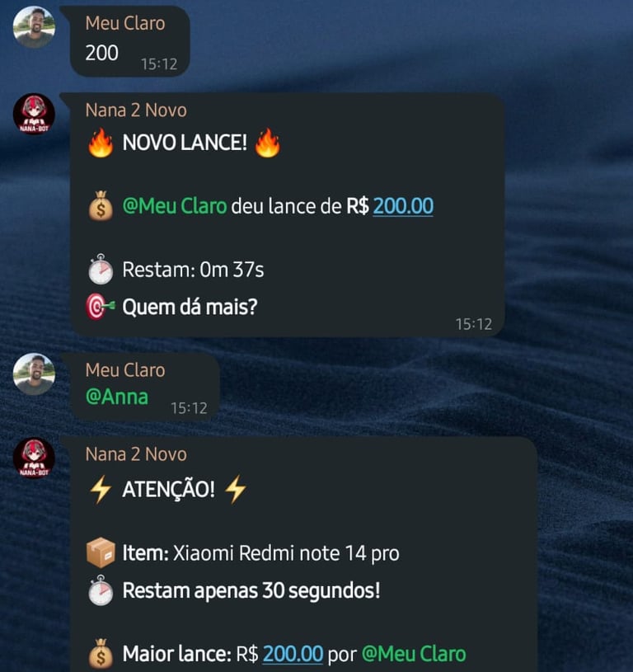Viewport: 633px width, 672px height.
Task: Tap the lightning emoji left of ATENÇÃO
Action: (x=101, y=490)
